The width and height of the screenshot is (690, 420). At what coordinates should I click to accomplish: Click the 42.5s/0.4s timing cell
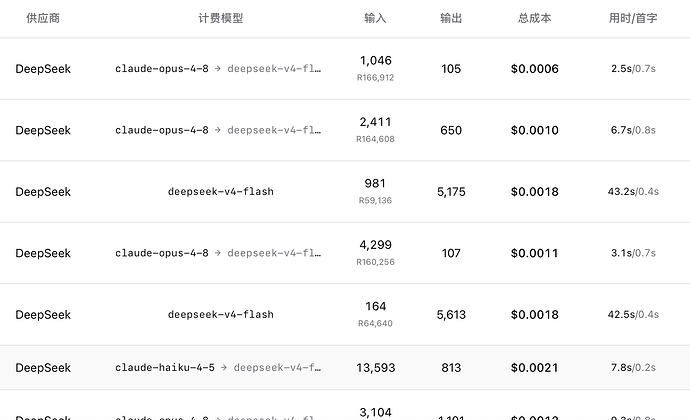pos(633,315)
